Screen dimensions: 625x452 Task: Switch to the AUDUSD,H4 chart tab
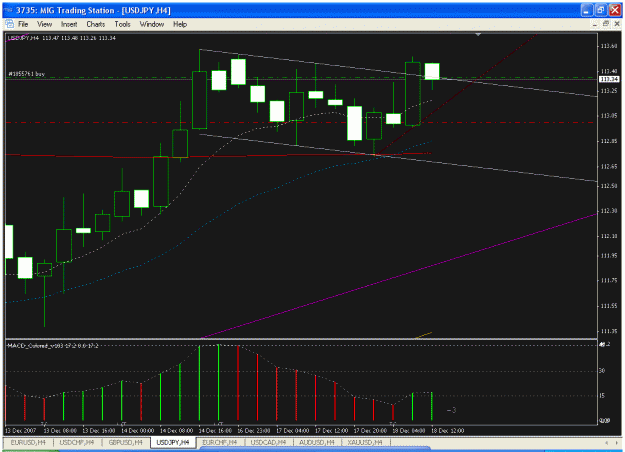pyautogui.click(x=317, y=442)
